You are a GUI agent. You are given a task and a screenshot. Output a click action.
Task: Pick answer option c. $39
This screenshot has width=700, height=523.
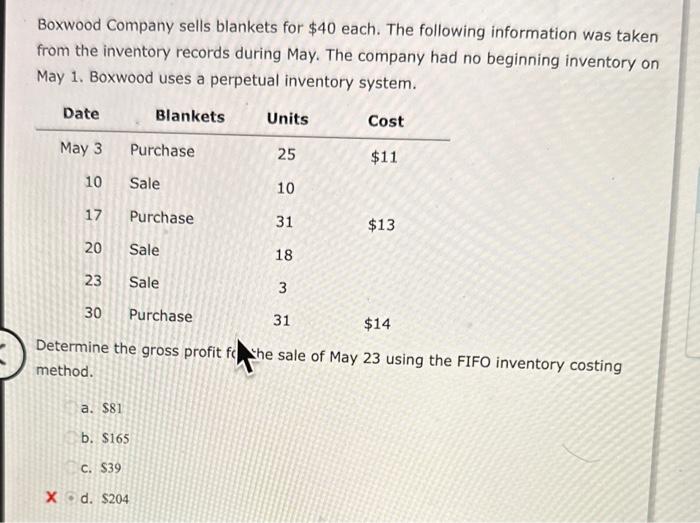tap(102, 468)
